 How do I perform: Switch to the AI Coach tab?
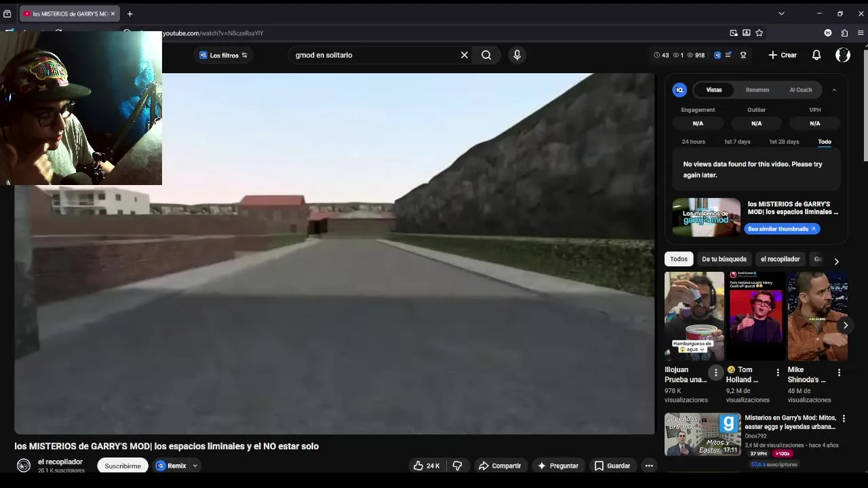(x=801, y=89)
